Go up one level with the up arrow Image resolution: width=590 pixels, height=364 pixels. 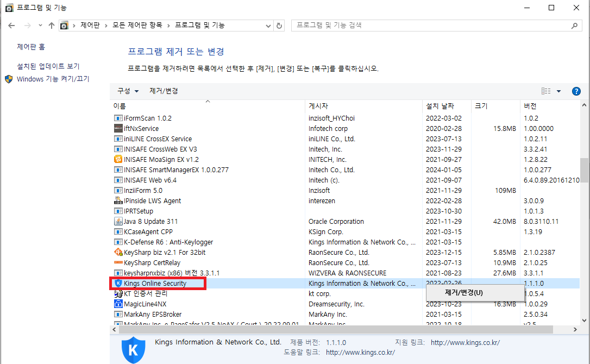point(52,25)
